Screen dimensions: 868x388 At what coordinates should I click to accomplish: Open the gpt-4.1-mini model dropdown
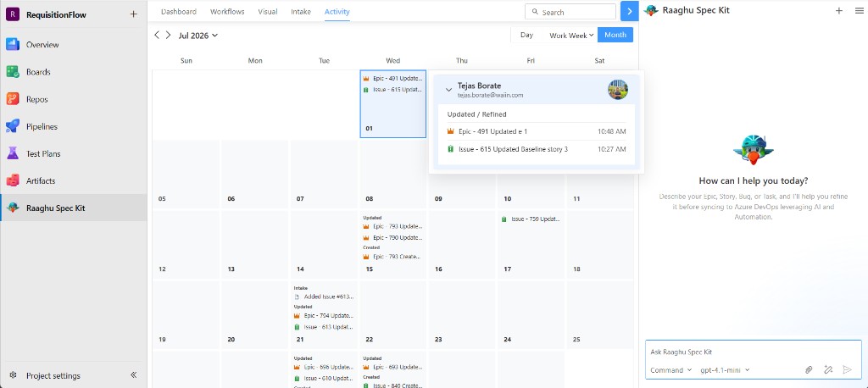tap(726, 369)
